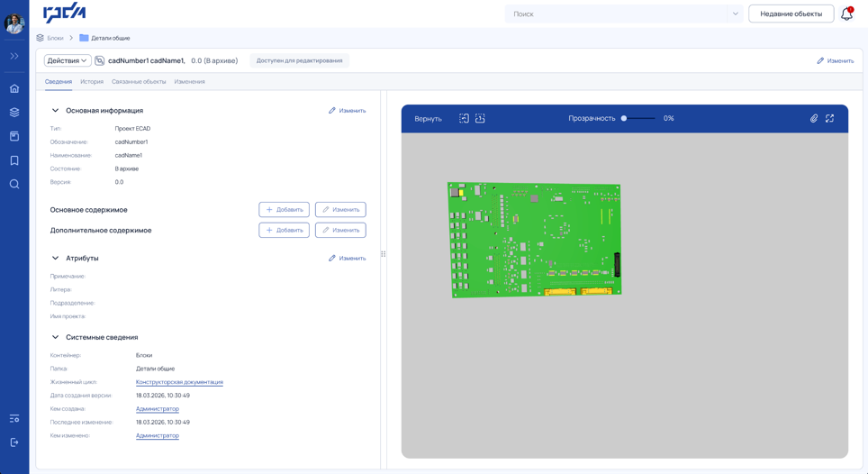Switch to the Сведения tab
868x474 pixels.
[x=59, y=81]
